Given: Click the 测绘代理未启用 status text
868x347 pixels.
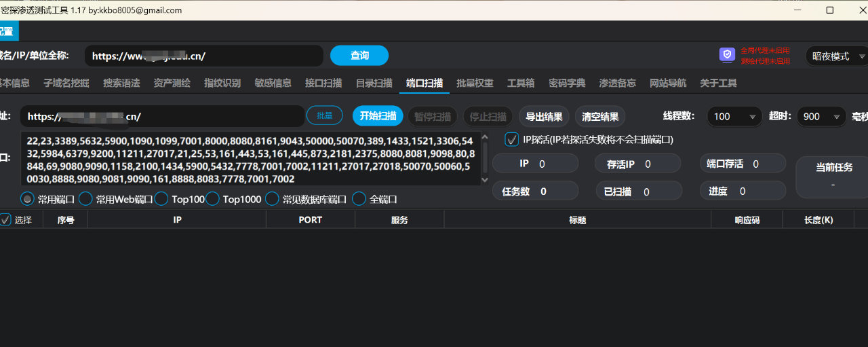Looking at the screenshot, I should [765, 61].
